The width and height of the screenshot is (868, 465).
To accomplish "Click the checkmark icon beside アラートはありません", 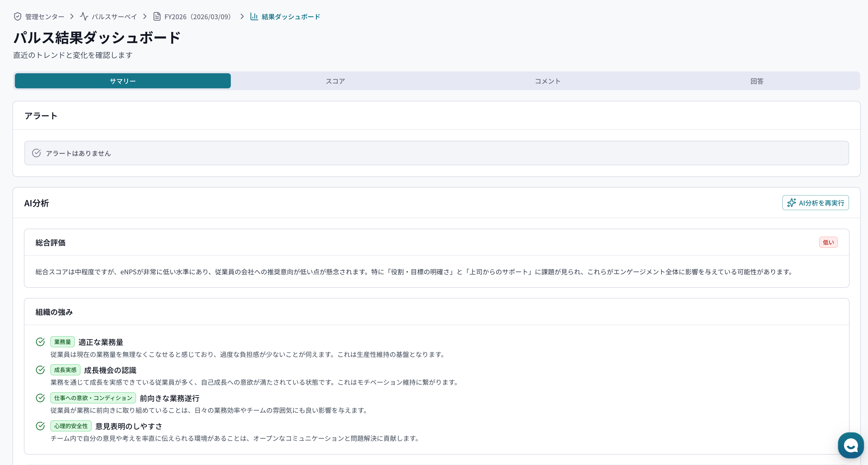I will 36,153.
